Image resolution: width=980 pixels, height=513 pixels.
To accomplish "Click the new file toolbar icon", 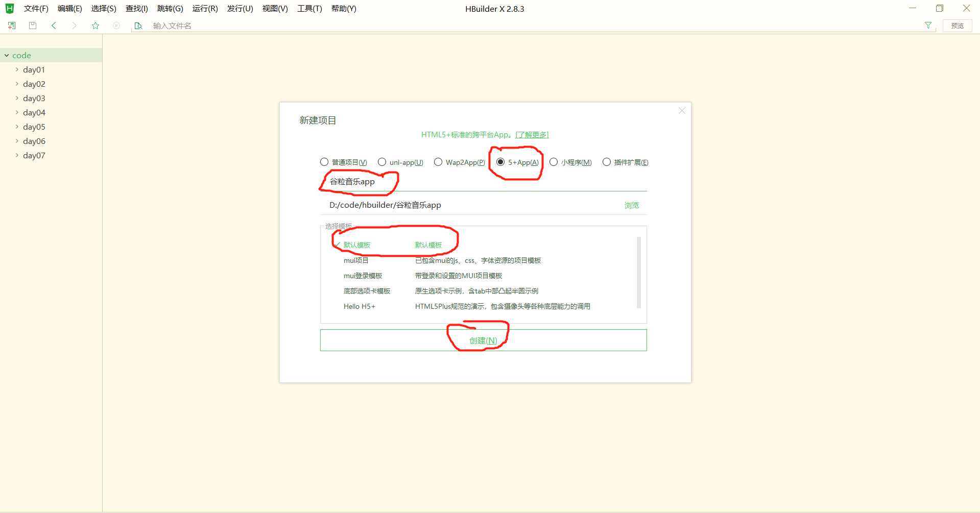I will tap(12, 26).
